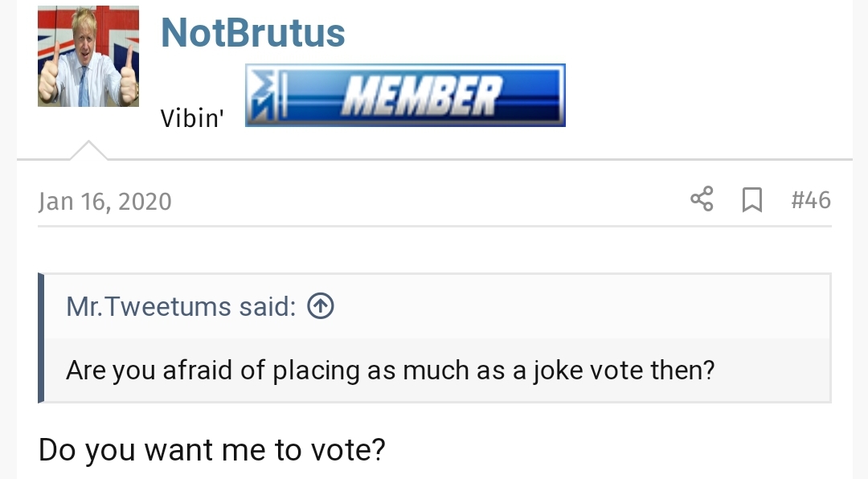Click the reply text "Do you want me to vote?"

click(x=211, y=449)
